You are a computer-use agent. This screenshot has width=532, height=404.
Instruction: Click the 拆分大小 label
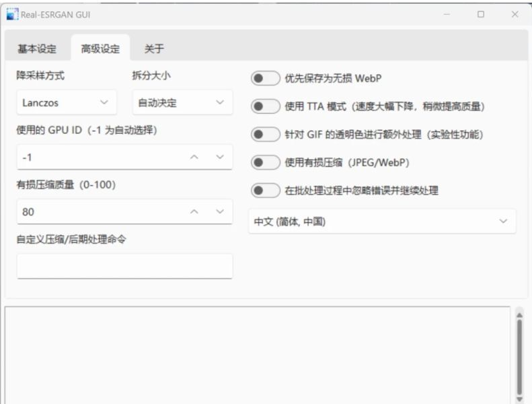(151, 75)
